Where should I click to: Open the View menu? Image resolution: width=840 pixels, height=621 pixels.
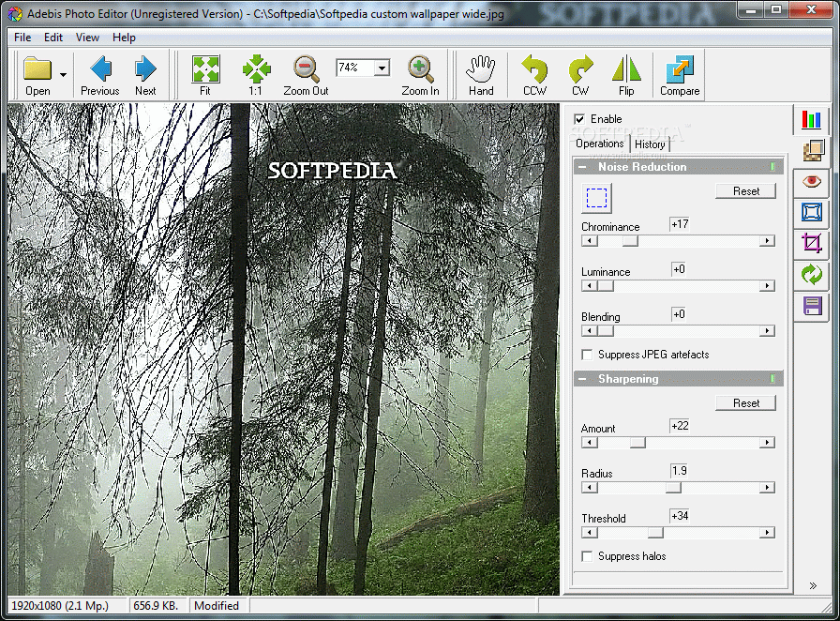[x=87, y=38]
